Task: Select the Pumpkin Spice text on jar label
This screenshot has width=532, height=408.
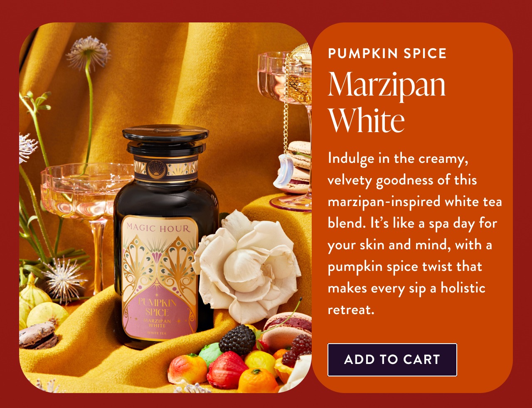Action: pyautogui.click(x=157, y=307)
